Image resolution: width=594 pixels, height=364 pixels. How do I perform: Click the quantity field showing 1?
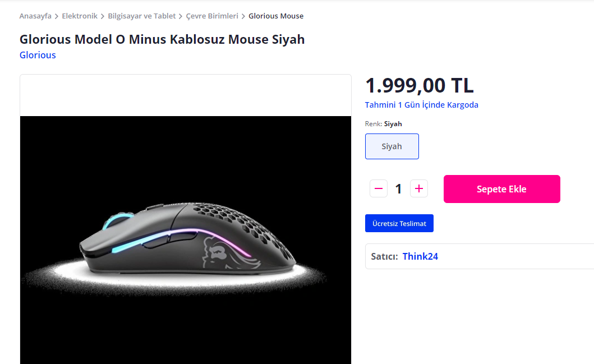tap(399, 189)
